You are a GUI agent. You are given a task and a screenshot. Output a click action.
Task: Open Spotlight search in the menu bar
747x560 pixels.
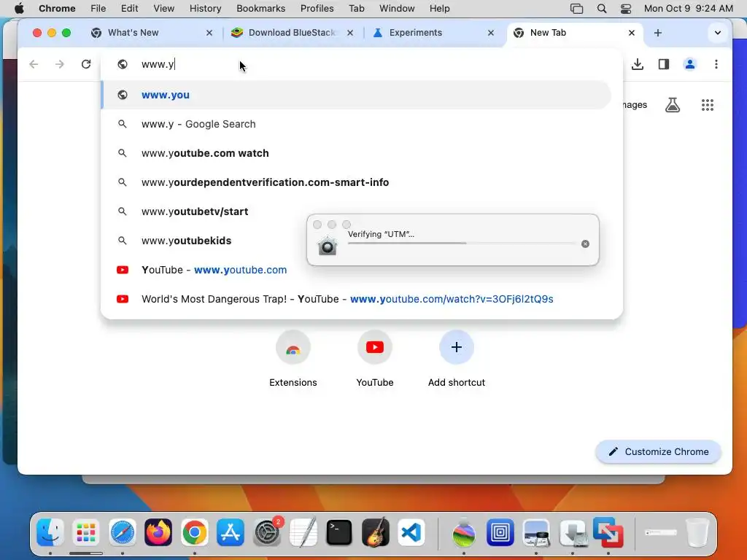tap(602, 9)
